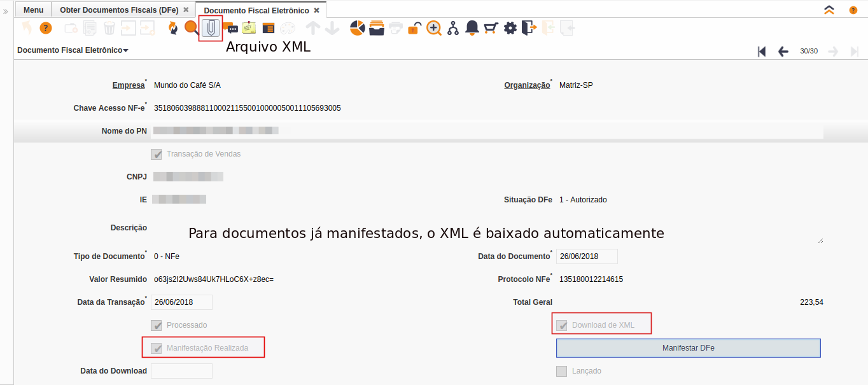Click the Copy record toolbar icon
Screen dimensions: 868x385
click(x=90, y=28)
